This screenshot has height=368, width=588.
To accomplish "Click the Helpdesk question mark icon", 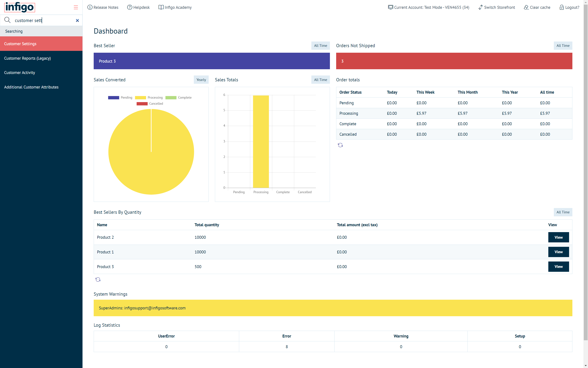I will (x=130, y=7).
